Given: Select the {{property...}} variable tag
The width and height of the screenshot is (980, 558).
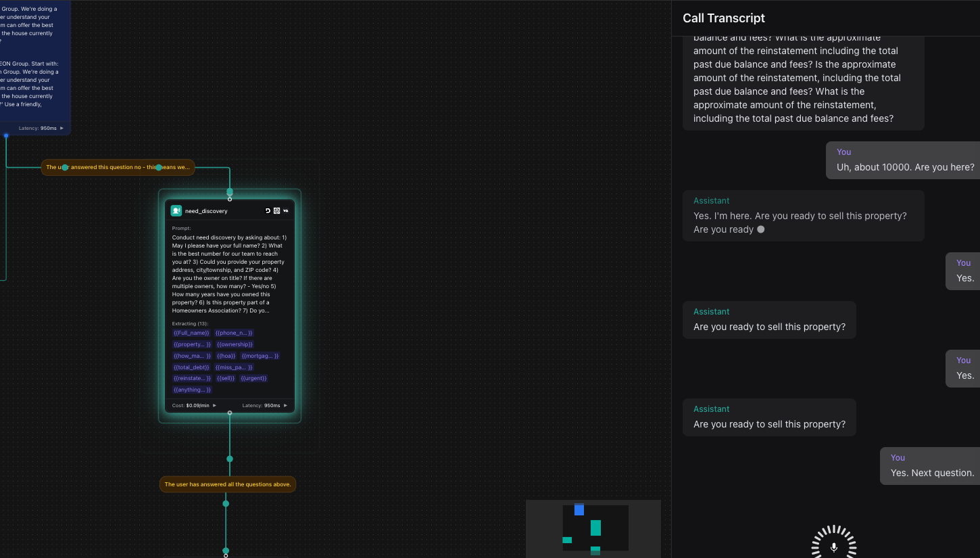Looking at the screenshot, I should [192, 344].
